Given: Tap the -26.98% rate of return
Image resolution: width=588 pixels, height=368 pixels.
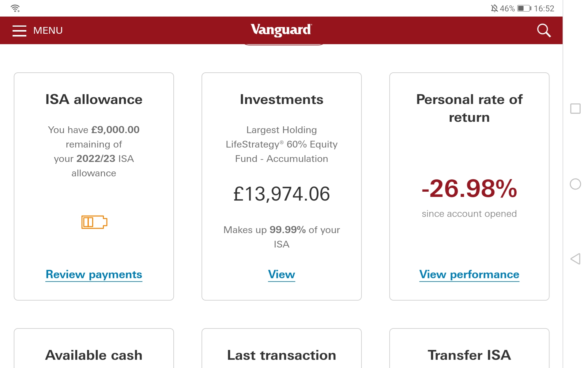Looking at the screenshot, I should point(469,188).
